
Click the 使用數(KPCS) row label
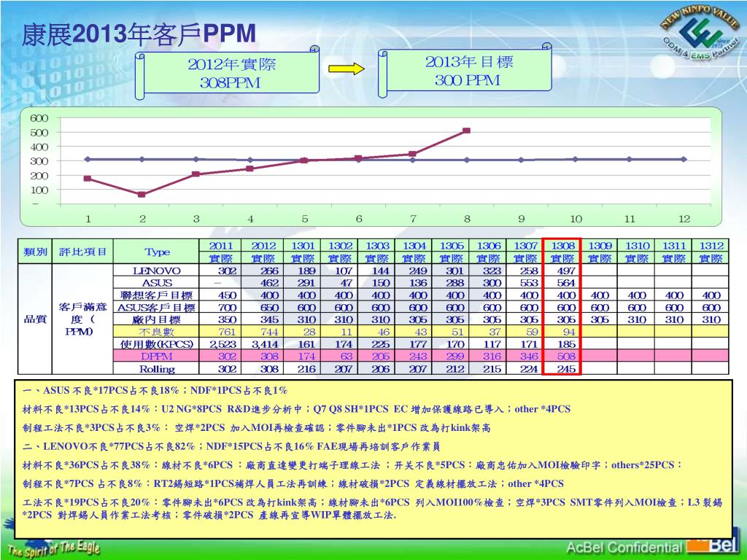156,344
